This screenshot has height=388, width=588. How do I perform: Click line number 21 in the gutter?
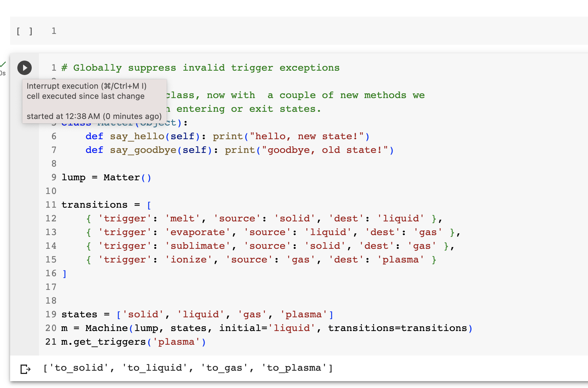(51, 341)
